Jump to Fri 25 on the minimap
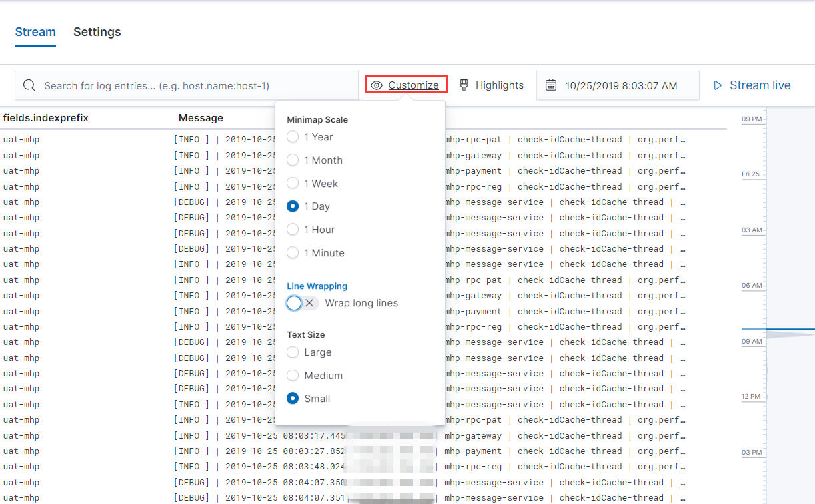Viewport: 815px width, 504px height. click(750, 174)
